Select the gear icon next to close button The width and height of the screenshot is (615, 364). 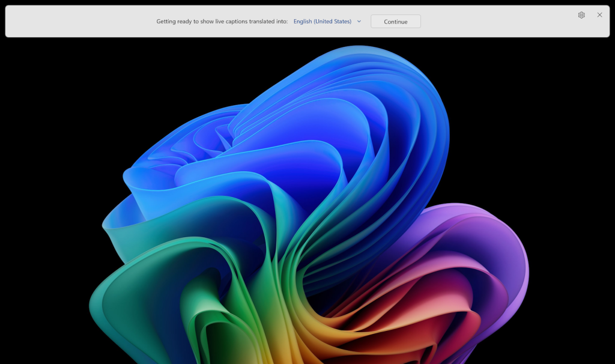[x=581, y=15]
